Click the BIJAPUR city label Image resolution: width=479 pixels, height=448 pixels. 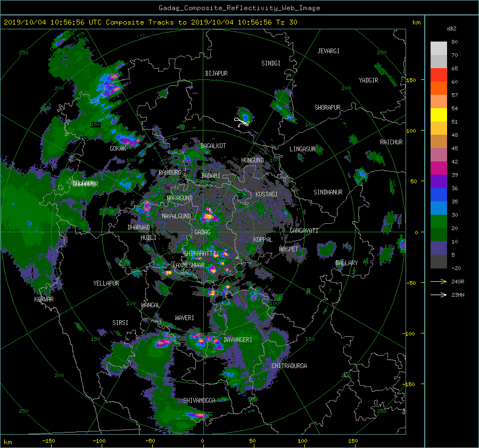[216, 74]
